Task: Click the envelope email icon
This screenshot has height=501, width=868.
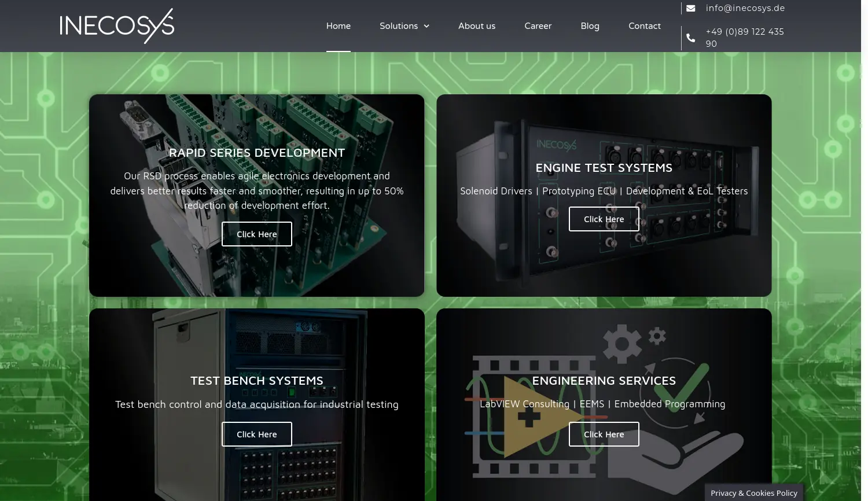Action: coord(690,8)
